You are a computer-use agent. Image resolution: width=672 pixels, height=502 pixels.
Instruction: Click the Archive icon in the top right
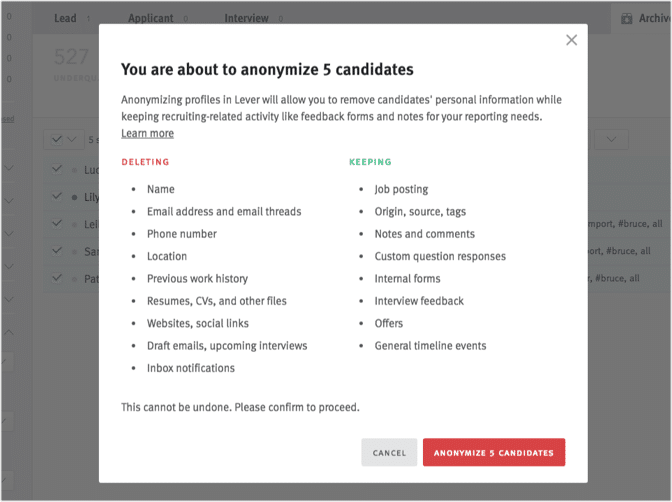click(x=627, y=18)
